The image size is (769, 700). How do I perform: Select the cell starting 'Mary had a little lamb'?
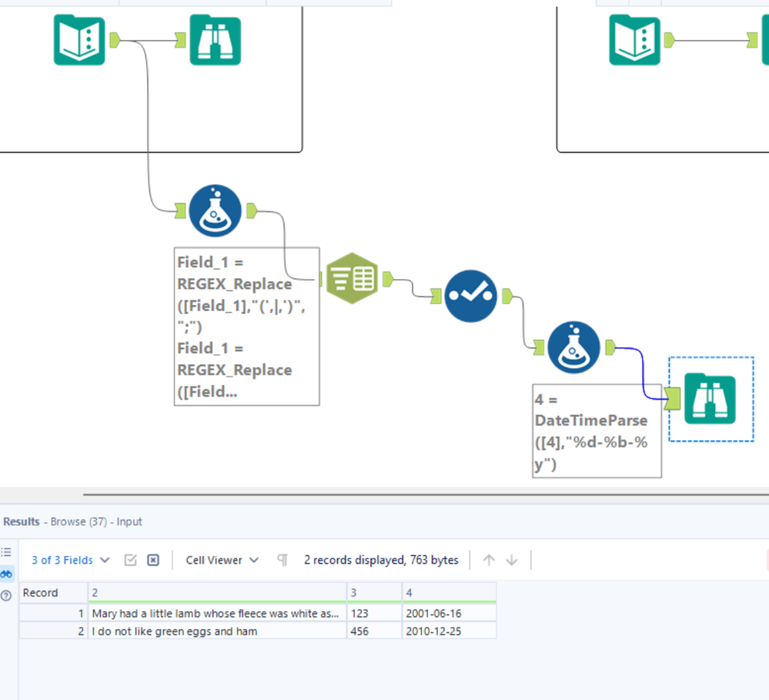tap(217, 613)
